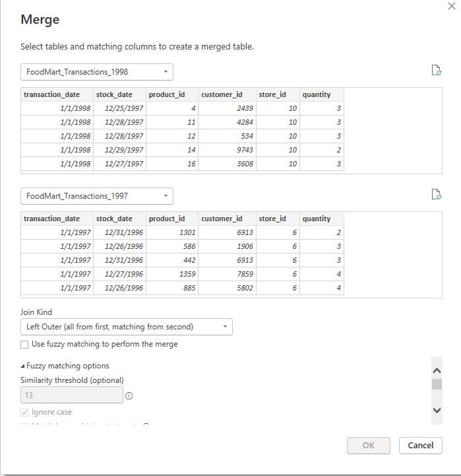Click product_id cell 1359
Screen dimensions: 461x476
pos(172,274)
